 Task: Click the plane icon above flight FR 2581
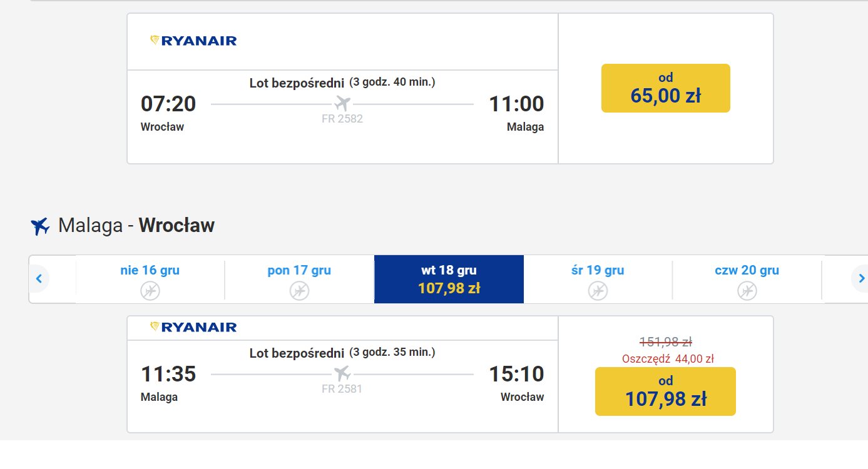click(342, 374)
